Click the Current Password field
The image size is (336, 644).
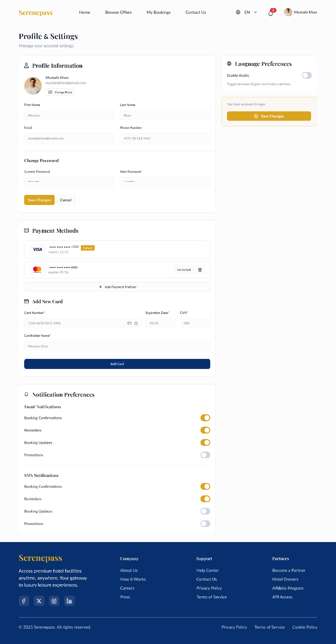pyautogui.click(x=69, y=182)
